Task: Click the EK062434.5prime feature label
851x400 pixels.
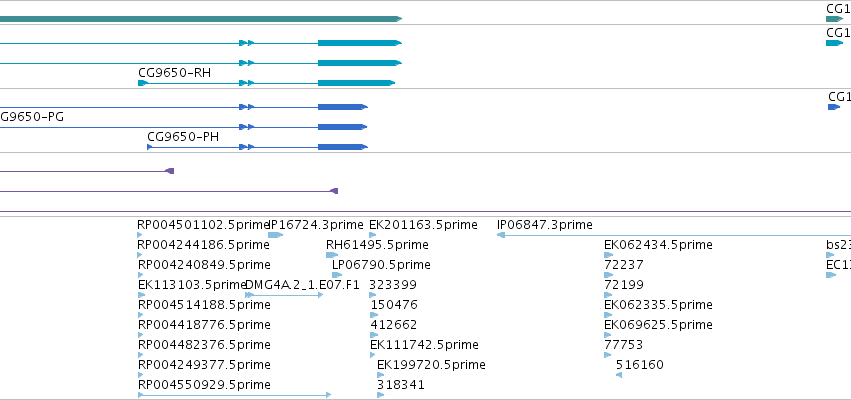Action: coord(658,245)
